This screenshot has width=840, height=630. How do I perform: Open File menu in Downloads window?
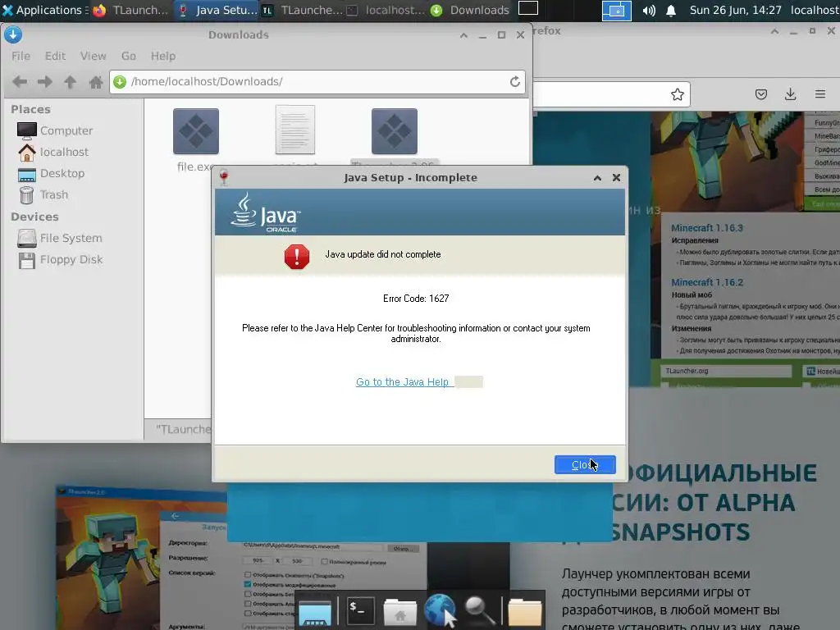pyautogui.click(x=21, y=56)
